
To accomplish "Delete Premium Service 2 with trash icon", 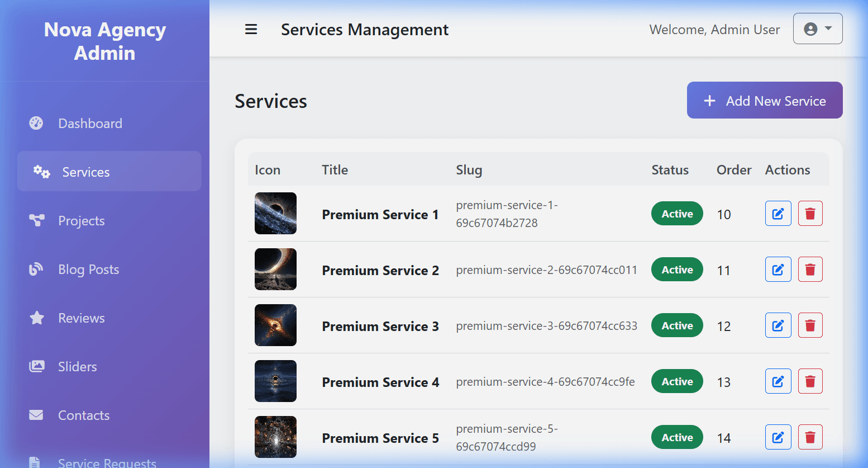I will pos(810,270).
